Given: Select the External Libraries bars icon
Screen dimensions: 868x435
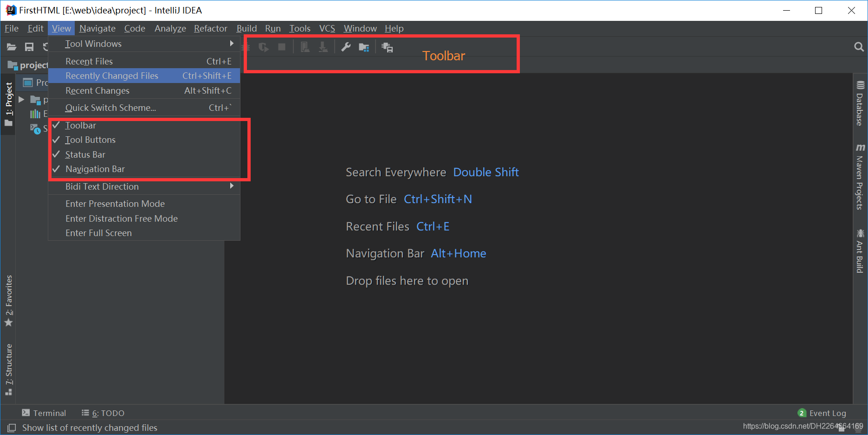Looking at the screenshot, I should [x=35, y=114].
